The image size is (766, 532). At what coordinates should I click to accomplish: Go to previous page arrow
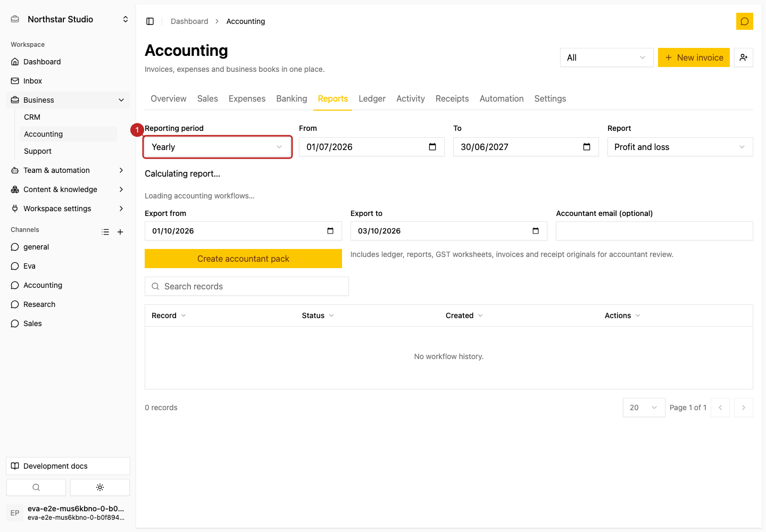[720, 408]
